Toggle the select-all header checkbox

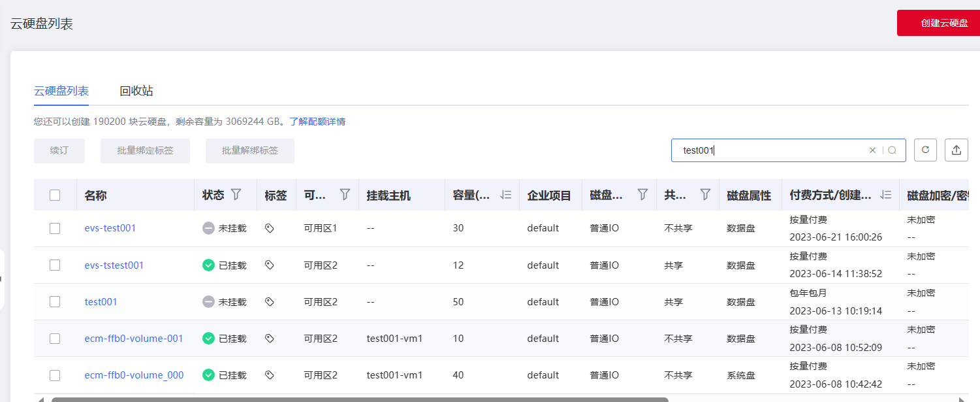click(55, 195)
